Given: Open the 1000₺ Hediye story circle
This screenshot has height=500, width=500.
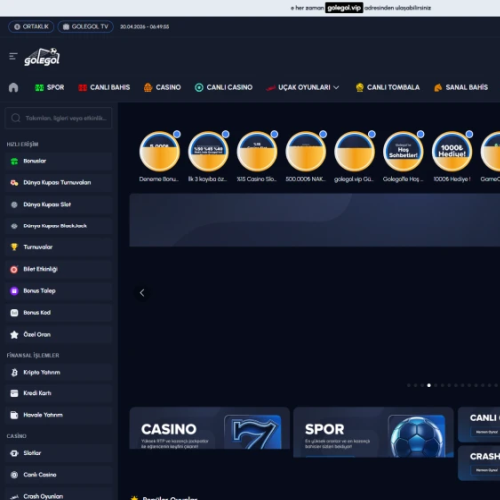Looking at the screenshot, I should pos(452,152).
